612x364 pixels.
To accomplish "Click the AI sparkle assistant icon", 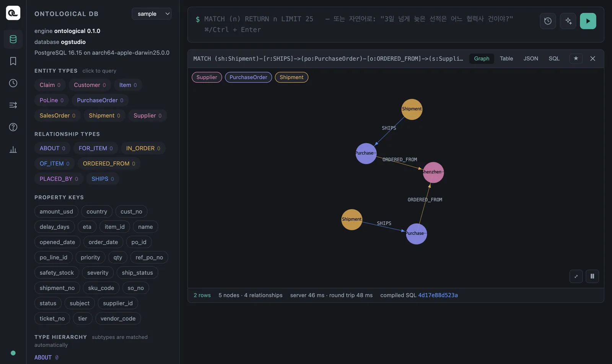I will pyautogui.click(x=568, y=21).
